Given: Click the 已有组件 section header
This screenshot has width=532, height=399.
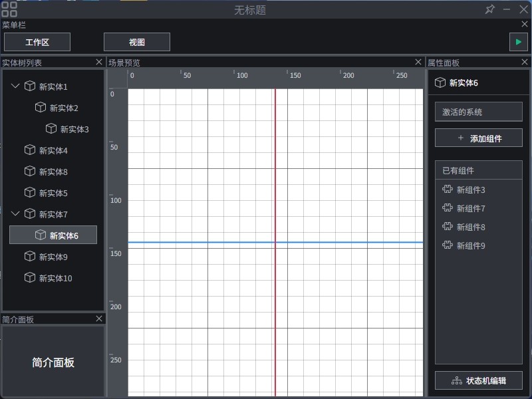Looking at the screenshot, I should (478, 170).
